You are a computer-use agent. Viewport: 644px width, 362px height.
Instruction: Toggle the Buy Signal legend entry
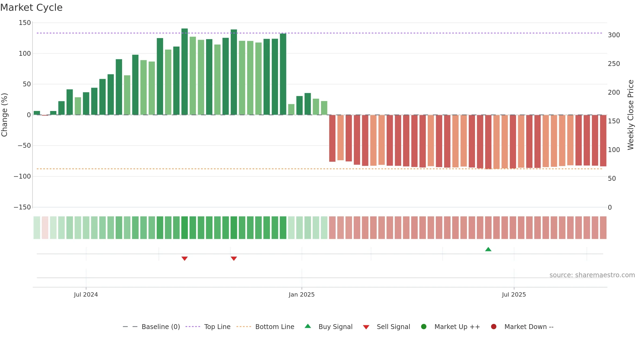click(329, 327)
